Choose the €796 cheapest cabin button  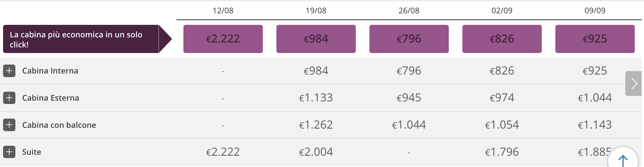point(409,39)
